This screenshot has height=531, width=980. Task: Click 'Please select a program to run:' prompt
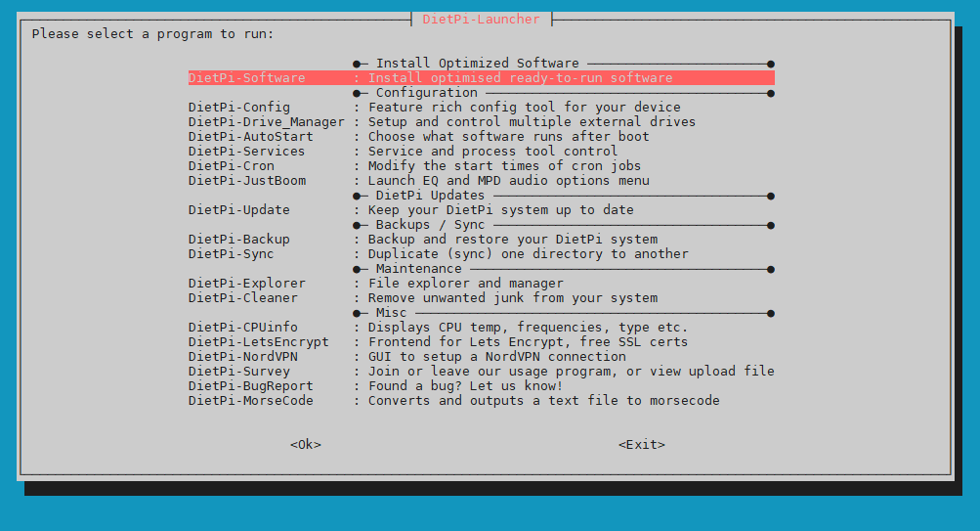tap(153, 34)
